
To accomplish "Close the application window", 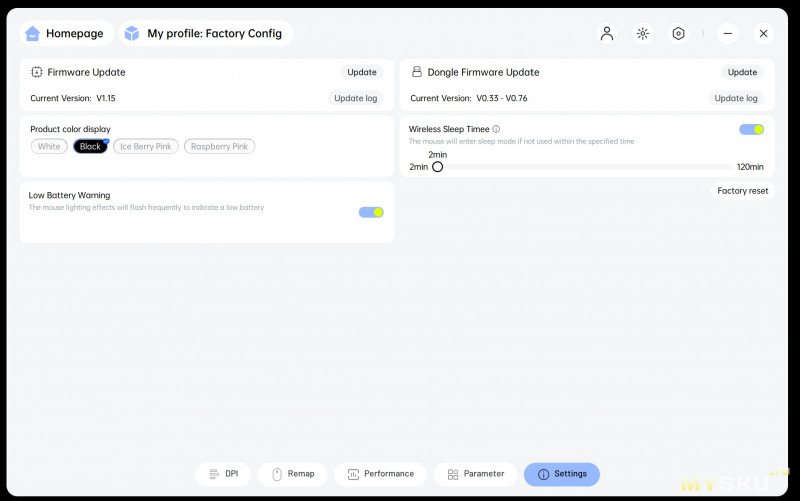I will pyautogui.click(x=763, y=33).
